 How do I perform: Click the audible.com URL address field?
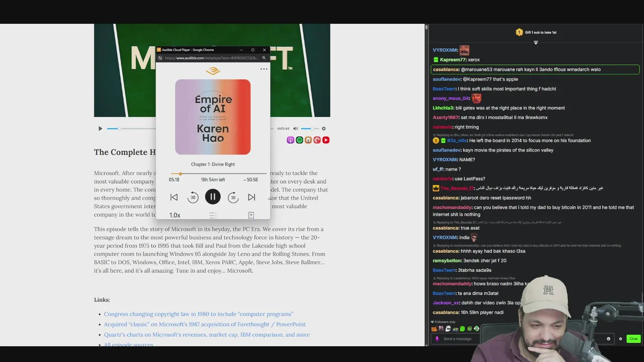click(211, 58)
